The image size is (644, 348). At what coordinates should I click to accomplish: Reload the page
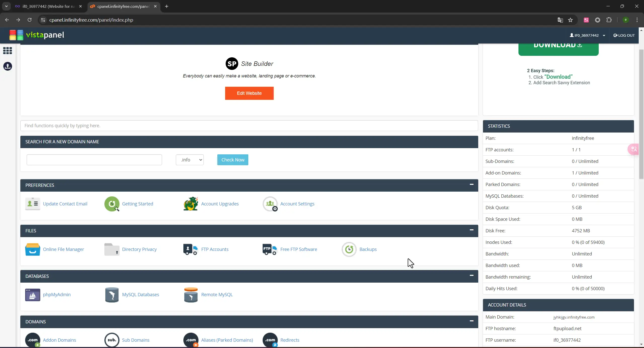[29, 20]
